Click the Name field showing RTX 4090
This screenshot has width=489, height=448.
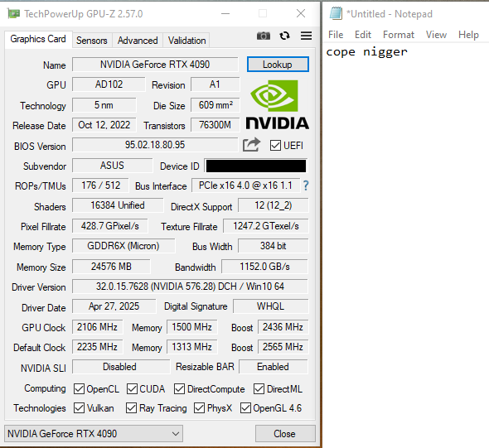coord(155,65)
